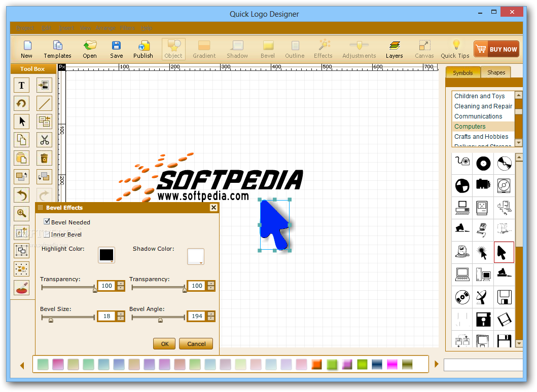Click the Cut scissors tool
537x392 pixels.
(x=45, y=140)
